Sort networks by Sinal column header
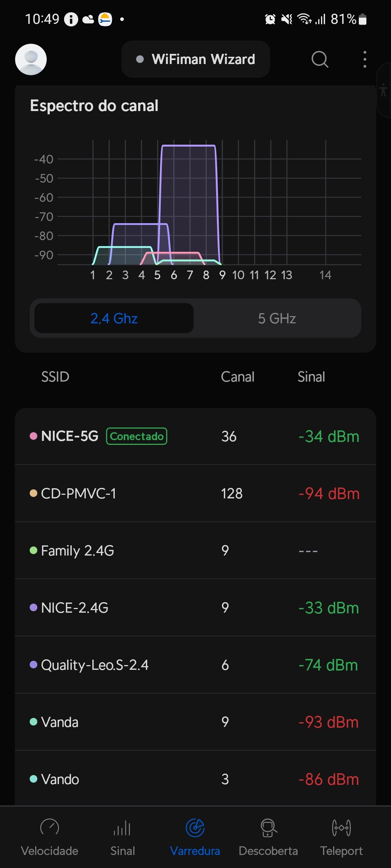The image size is (391, 868). [311, 377]
